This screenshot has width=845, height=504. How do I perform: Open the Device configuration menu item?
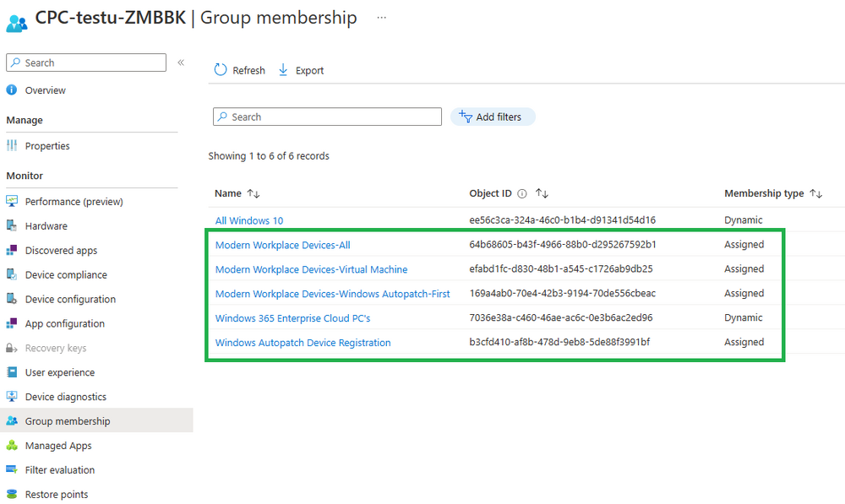(x=70, y=300)
